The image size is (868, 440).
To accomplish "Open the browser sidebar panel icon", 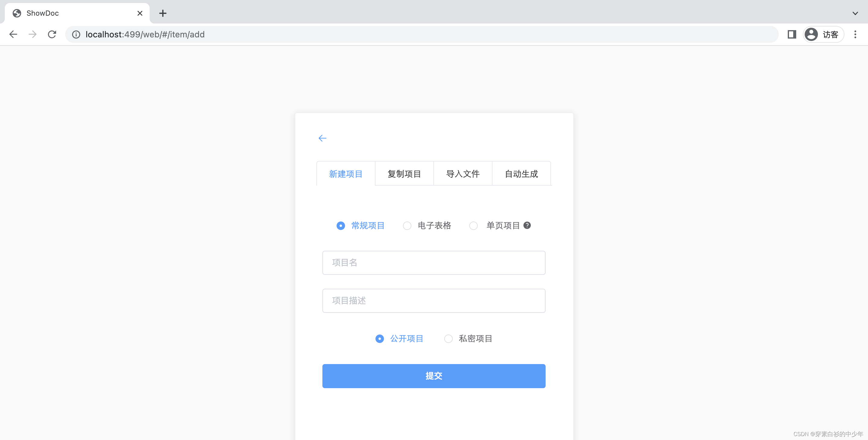I will (x=791, y=34).
